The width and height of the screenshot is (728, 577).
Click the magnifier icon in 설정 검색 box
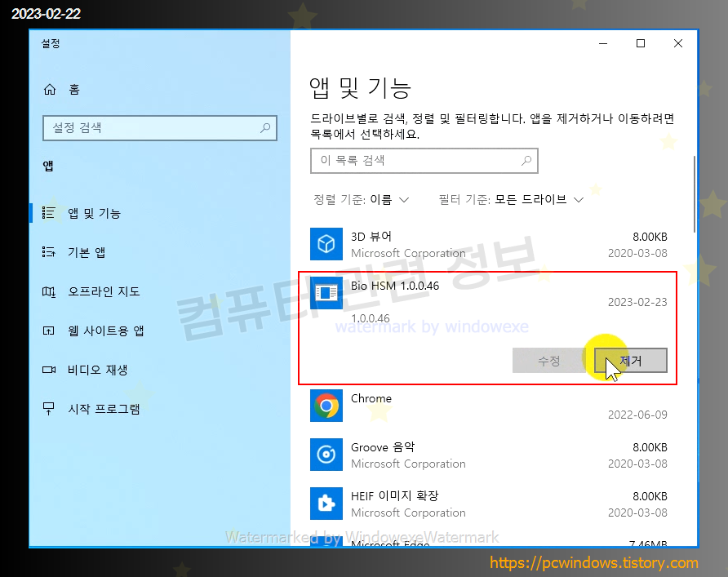click(265, 127)
